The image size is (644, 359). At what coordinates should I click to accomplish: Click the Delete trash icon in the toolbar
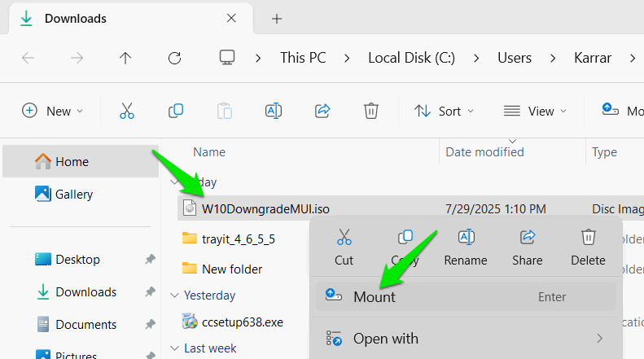(x=370, y=111)
